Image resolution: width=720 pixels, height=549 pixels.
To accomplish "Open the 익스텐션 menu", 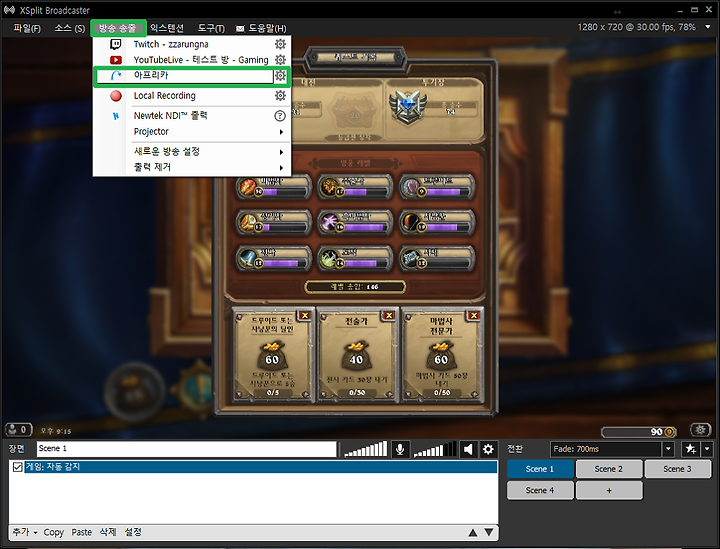I will [167, 28].
